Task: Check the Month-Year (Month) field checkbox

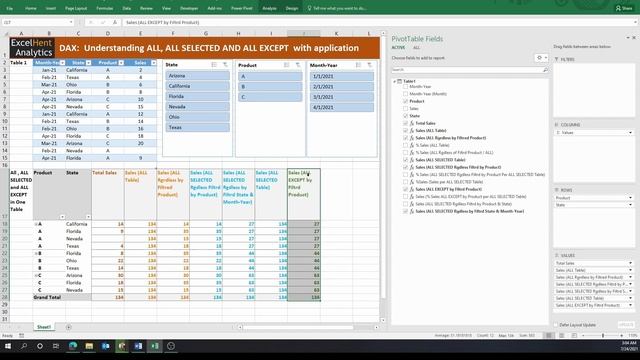Action: point(405,94)
